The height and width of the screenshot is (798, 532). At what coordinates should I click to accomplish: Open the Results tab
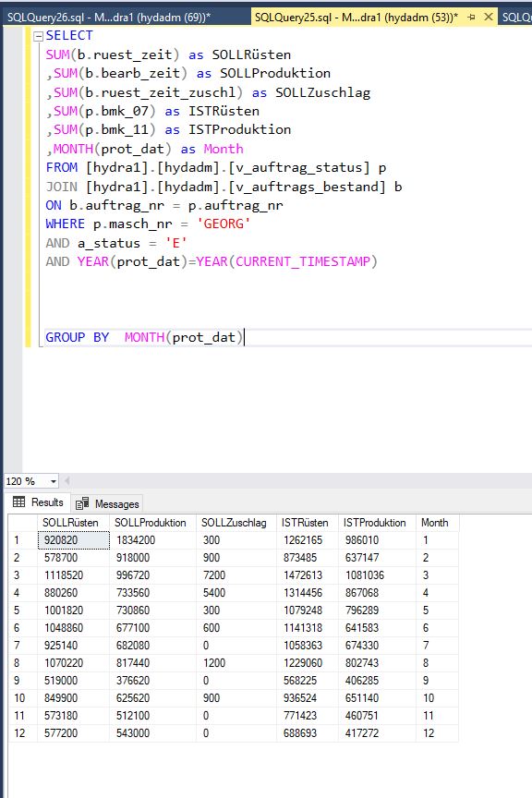[x=38, y=502]
